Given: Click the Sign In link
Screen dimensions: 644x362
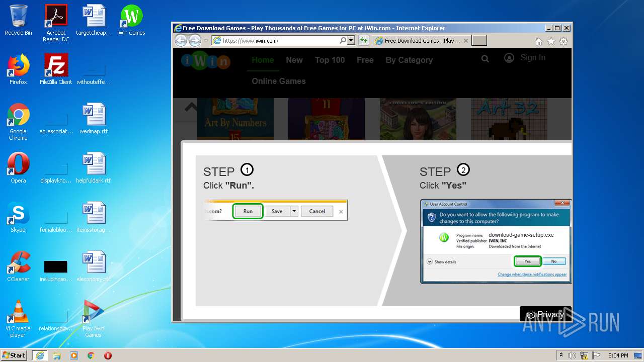Looking at the screenshot, I should click(x=533, y=57).
